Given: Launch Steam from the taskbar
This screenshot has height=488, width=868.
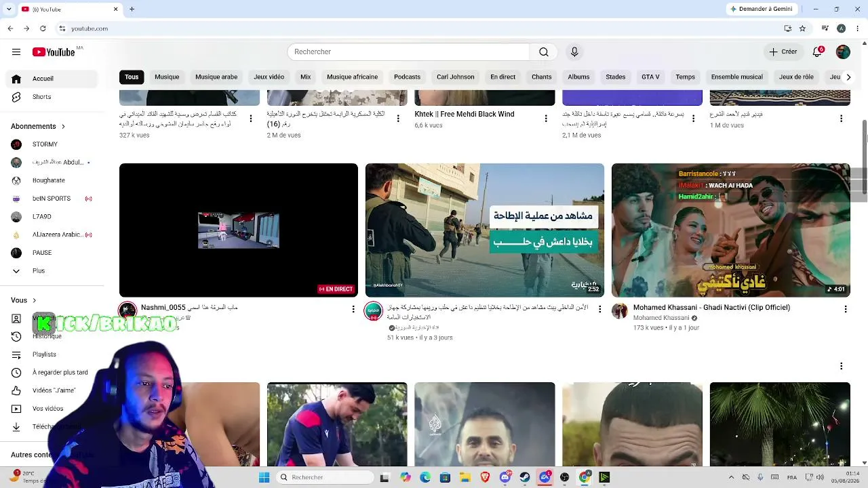Looking at the screenshot, I should 525,477.
